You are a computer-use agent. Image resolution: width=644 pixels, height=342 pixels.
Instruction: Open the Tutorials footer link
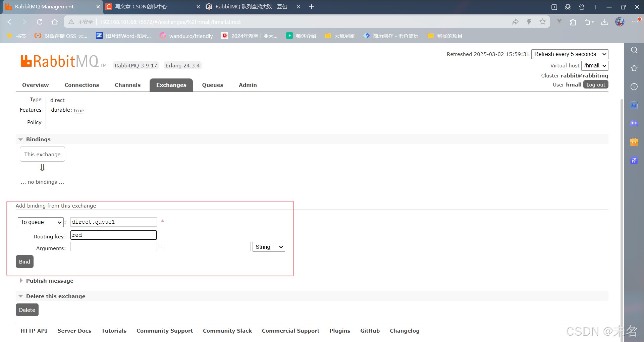tap(114, 331)
